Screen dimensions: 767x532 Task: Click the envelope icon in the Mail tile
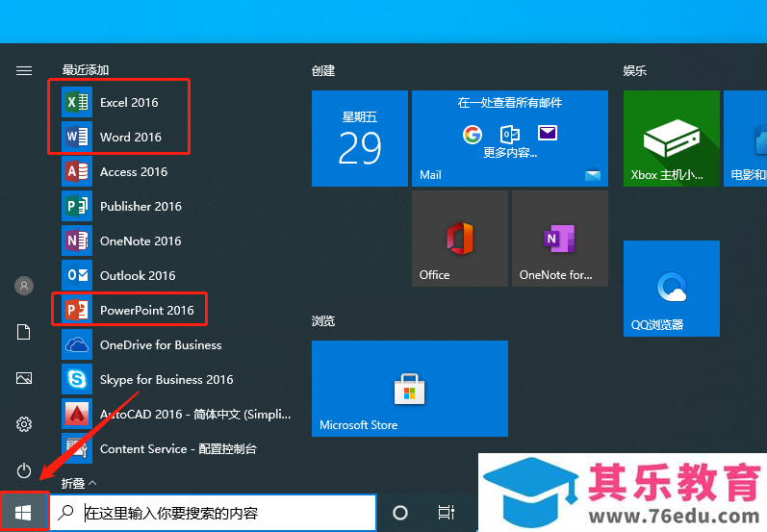[548, 133]
